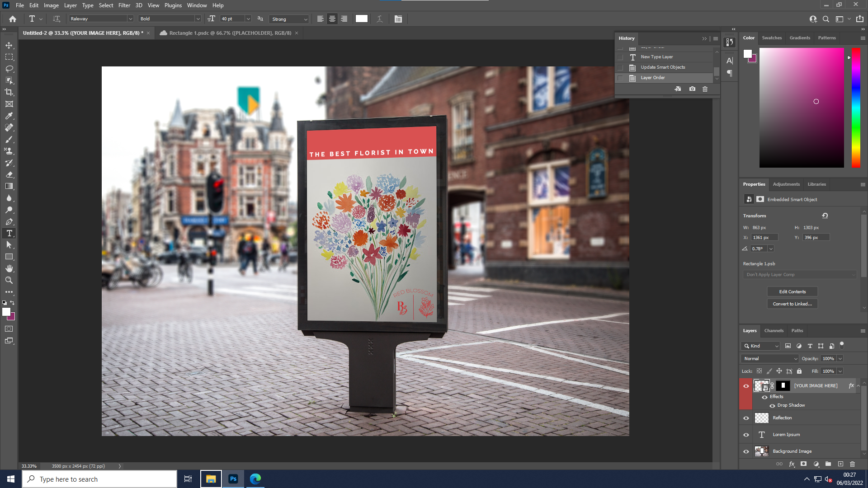Select the Gradient tool
868x488 pixels.
9,186
